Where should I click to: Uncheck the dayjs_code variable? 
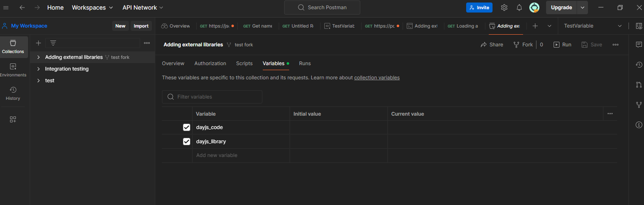[x=187, y=127]
